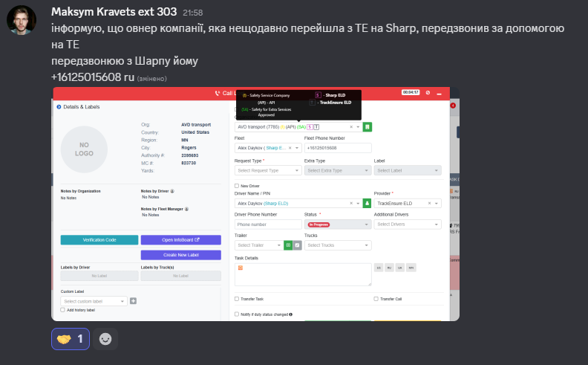
Task: Click the UA language button
Action: click(399, 268)
